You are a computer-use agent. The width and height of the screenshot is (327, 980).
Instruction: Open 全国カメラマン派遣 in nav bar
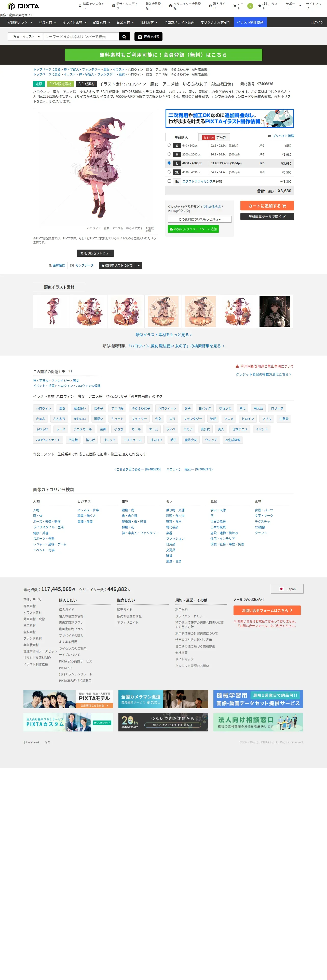(179, 22)
